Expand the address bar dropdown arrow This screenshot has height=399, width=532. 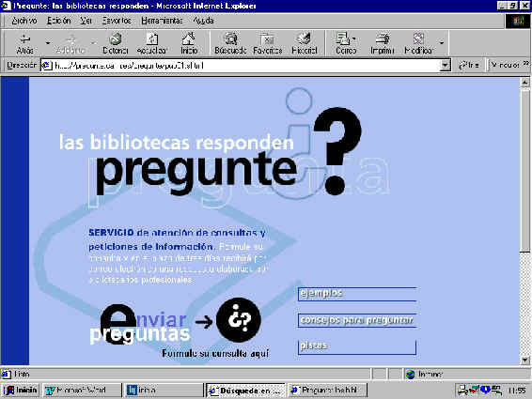(x=445, y=65)
